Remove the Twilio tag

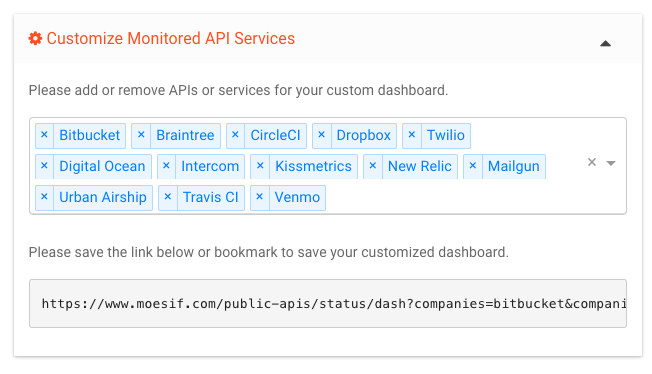[412, 135]
